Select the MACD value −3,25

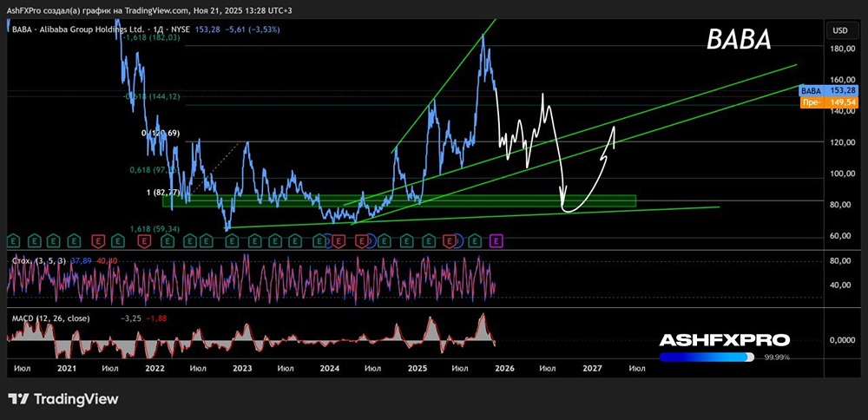point(129,318)
